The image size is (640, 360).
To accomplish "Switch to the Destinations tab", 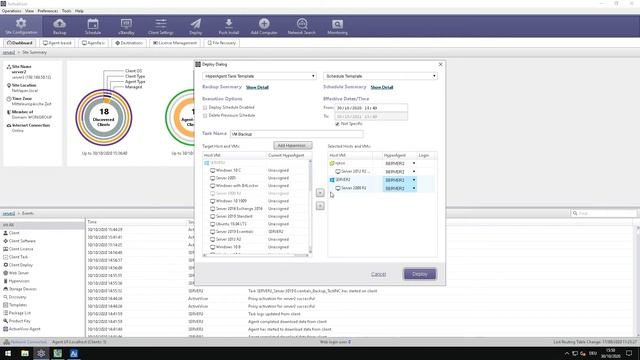I will [x=129, y=43].
